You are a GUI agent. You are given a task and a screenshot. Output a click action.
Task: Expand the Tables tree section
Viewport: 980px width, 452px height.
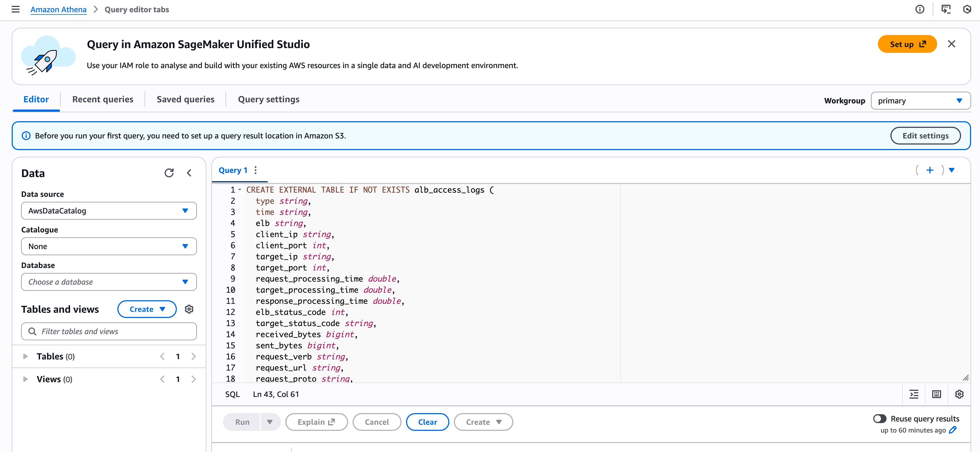coord(26,356)
